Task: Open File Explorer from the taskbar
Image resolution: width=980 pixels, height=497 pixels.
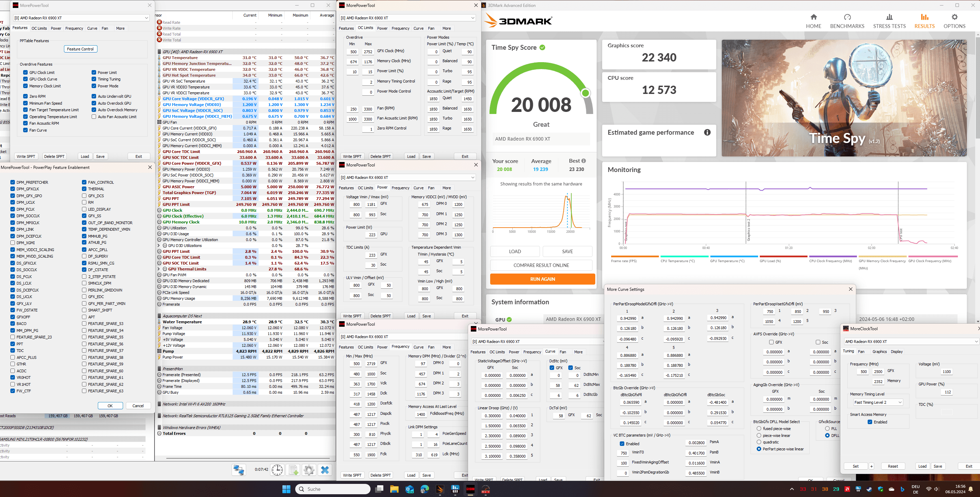Action: pos(394,489)
